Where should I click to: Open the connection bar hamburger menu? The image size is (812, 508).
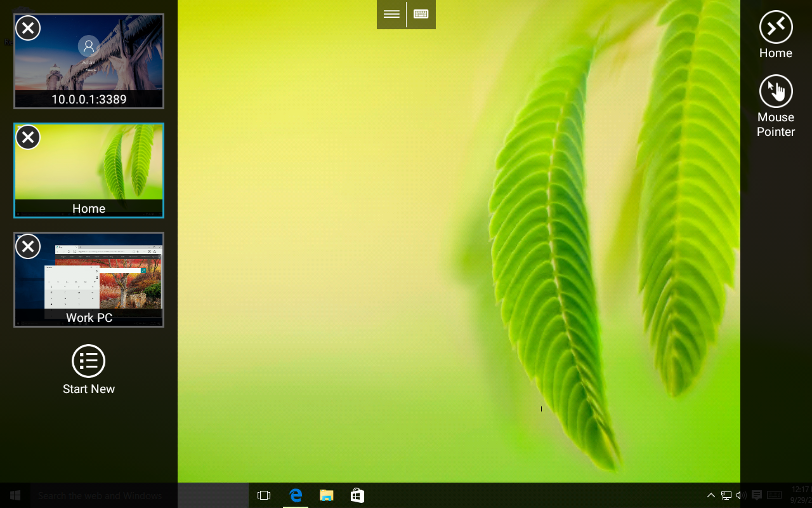click(391, 14)
